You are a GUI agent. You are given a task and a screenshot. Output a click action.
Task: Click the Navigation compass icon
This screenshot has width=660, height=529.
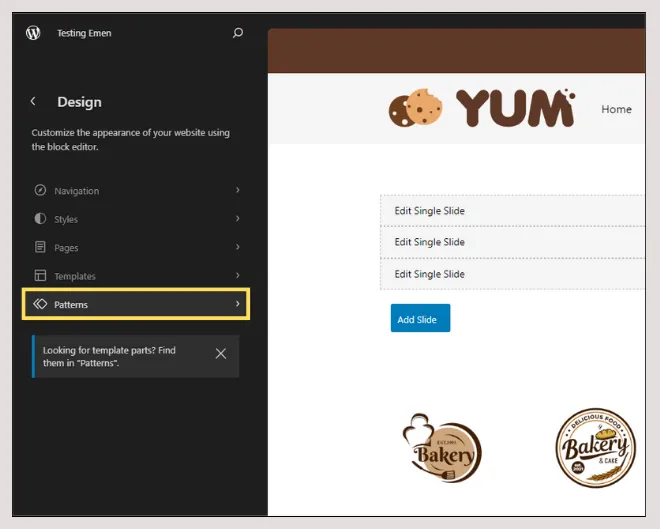tap(40, 190)
